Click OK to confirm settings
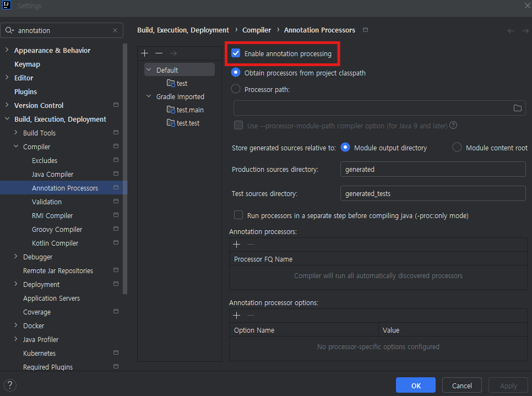 pos(416,386)
